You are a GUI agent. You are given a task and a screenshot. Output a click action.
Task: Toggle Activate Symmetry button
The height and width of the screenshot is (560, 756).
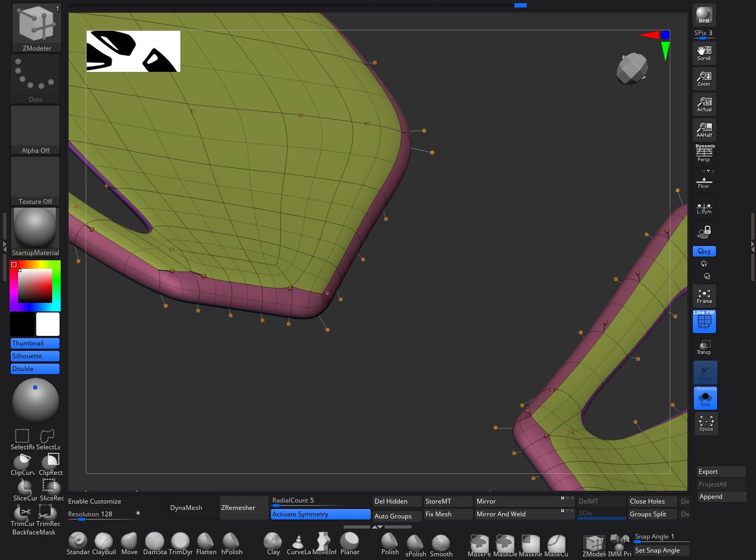point(320,514)
